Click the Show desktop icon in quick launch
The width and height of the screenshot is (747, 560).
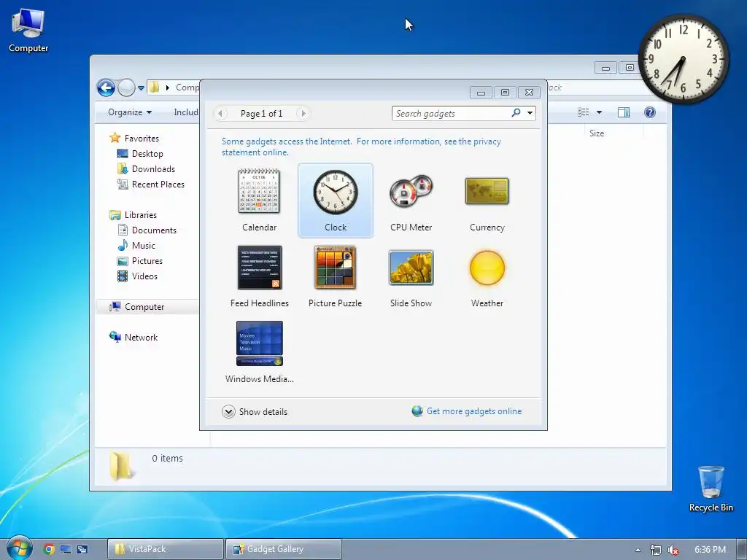66,550
